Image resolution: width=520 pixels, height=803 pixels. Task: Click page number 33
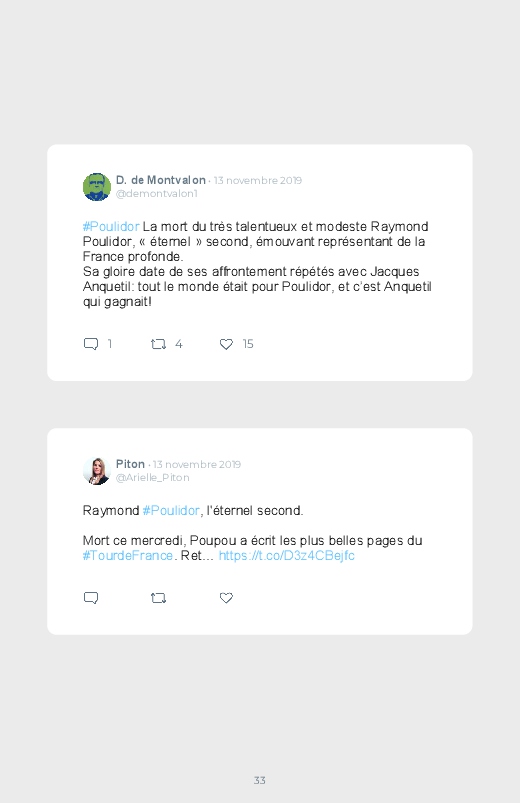point(260,780)
